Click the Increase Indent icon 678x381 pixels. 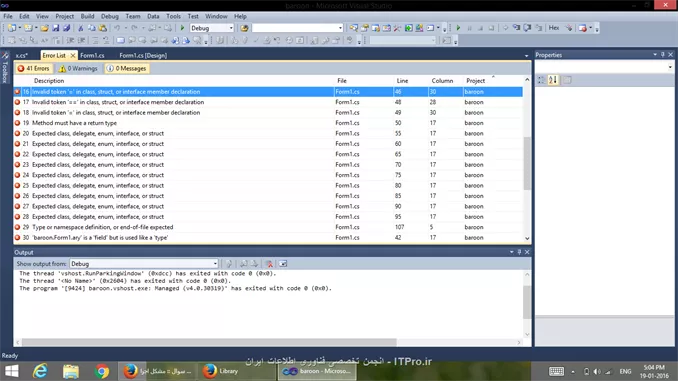click(81, 40)
